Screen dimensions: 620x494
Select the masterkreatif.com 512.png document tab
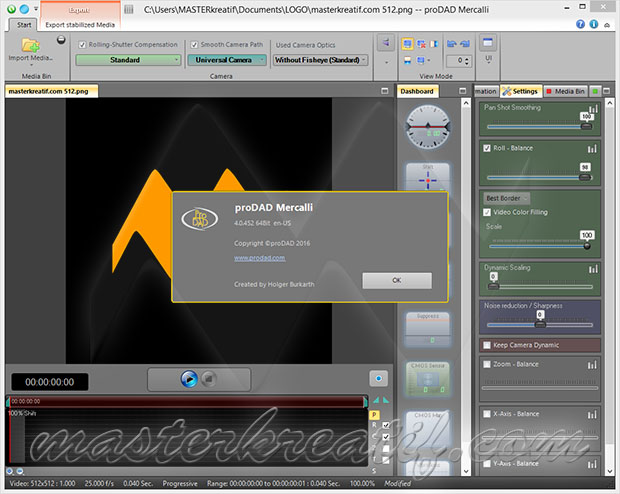pos(51,91)
